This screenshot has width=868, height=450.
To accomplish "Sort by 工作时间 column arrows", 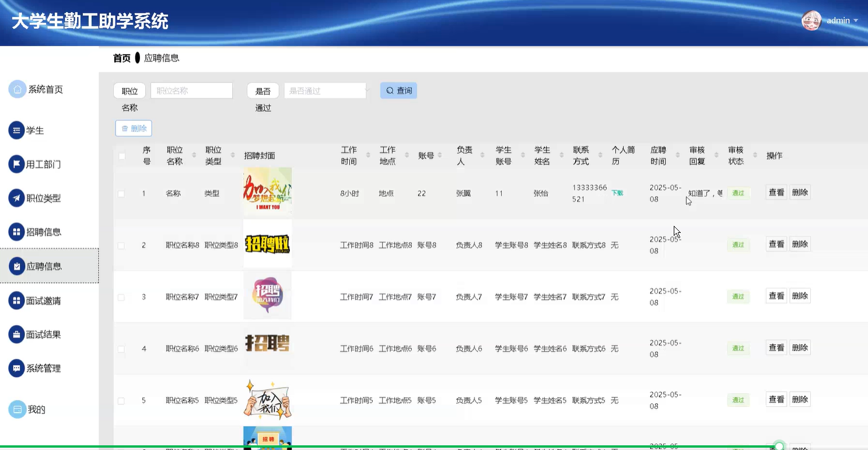I will [368, 155].
